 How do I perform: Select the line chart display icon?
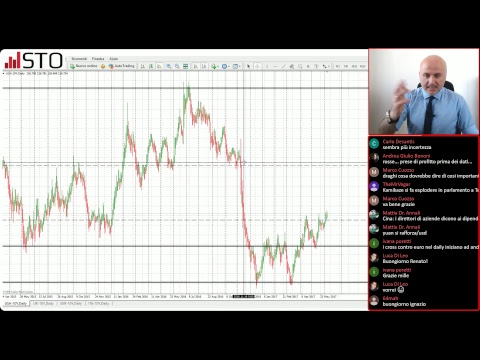tap(159, 66)
